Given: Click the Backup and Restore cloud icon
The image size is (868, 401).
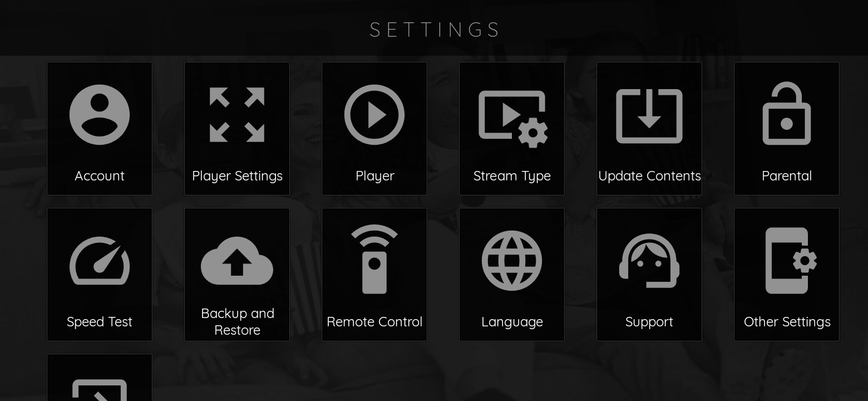Looking at the screenshot, I should [x=237, y=261].
